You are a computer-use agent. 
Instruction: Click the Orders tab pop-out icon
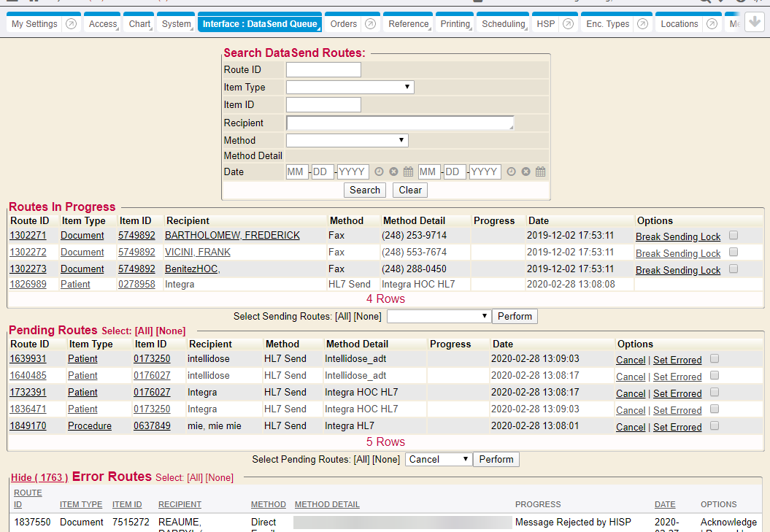[370, 24]
